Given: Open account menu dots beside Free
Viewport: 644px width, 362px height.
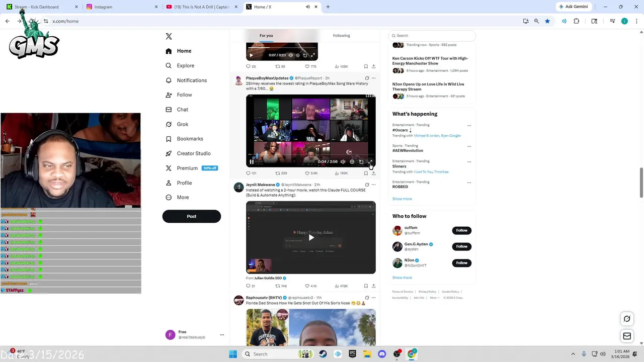Looking at the screenshot, I should 222,335.
